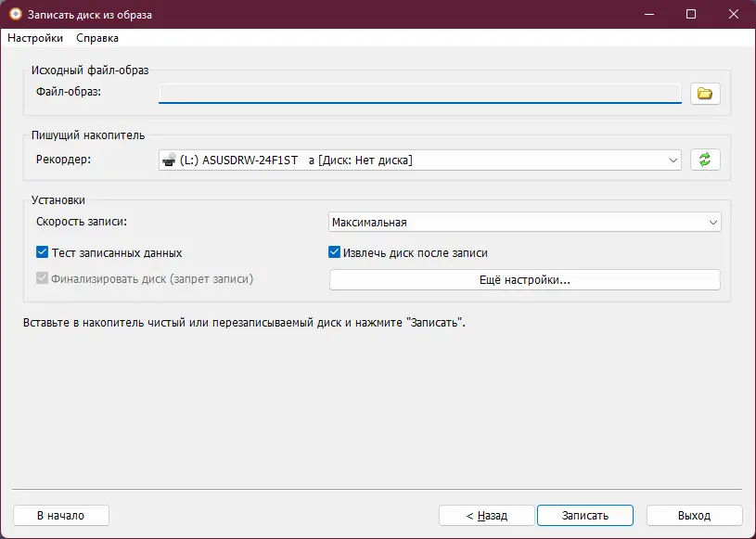Minimize the burn disc window
Image resolution: width=756 pixels, height=539 pixels.
647,15
